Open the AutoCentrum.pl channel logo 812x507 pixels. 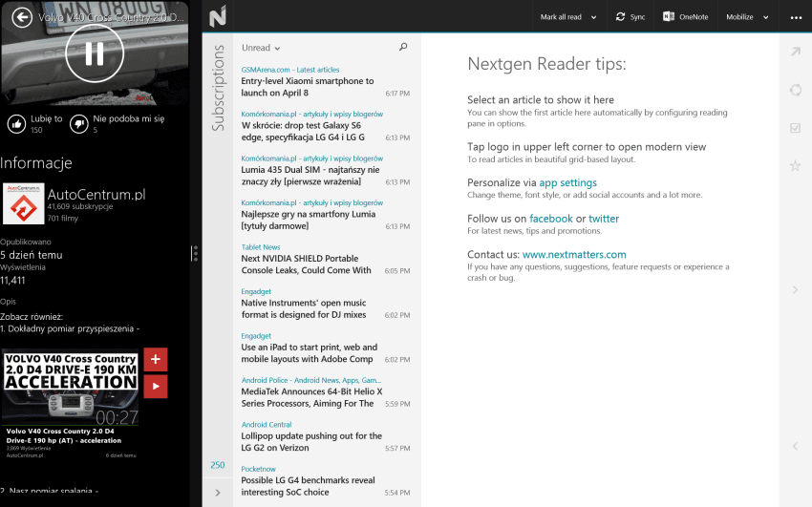click(23, 203)
